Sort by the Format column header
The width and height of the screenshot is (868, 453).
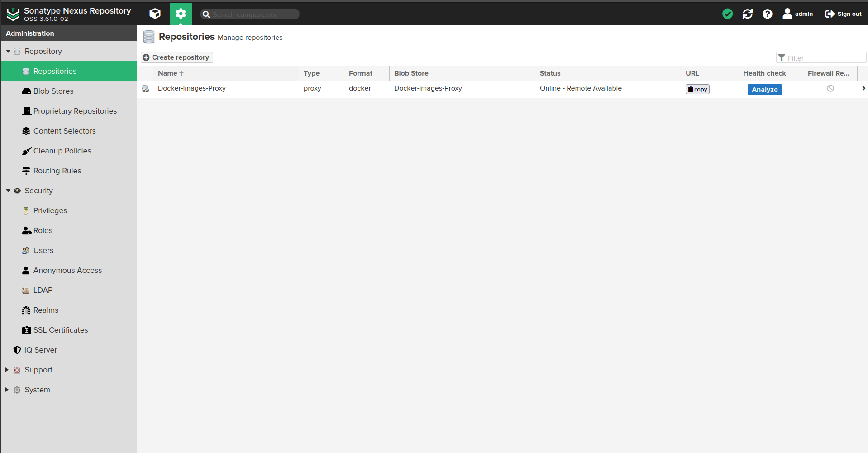pos(367,73)
